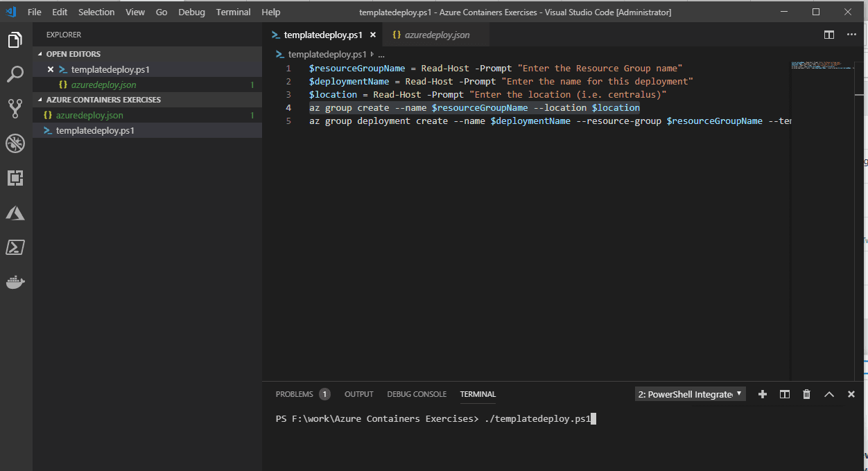Screen dimensions: 868x471
Task: Split the terminal panel
Action: [785, 394]
